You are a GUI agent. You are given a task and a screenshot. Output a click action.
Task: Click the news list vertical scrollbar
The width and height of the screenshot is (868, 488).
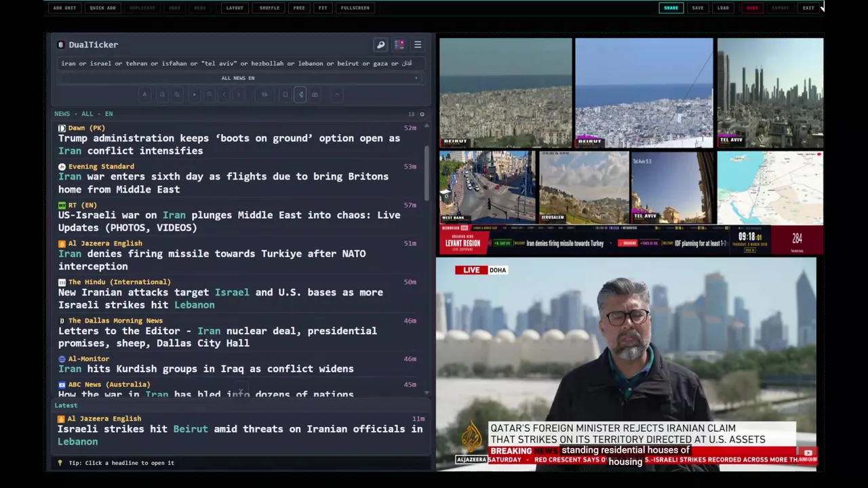click(x=427, y=173)
